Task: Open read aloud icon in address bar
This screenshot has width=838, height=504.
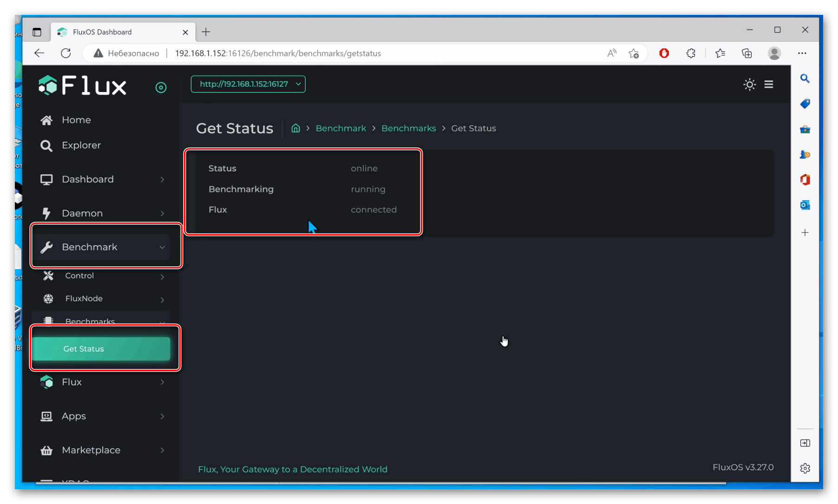Action: [x=612, y=53]
